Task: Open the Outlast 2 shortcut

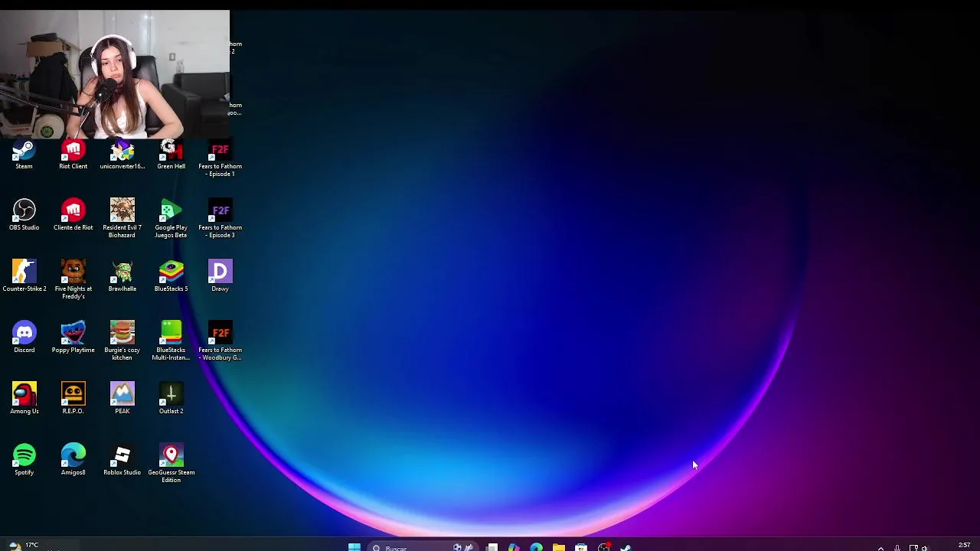Action: pos(171,399)
